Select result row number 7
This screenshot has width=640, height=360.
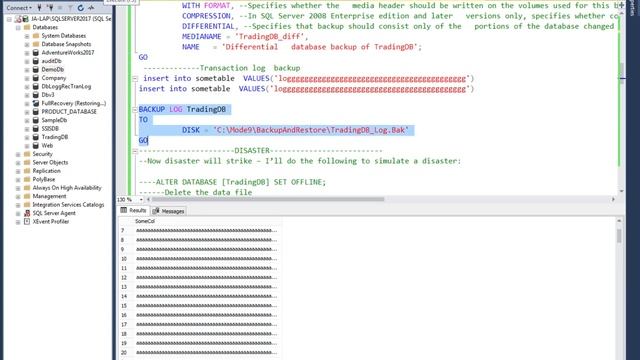coord(123,231)
